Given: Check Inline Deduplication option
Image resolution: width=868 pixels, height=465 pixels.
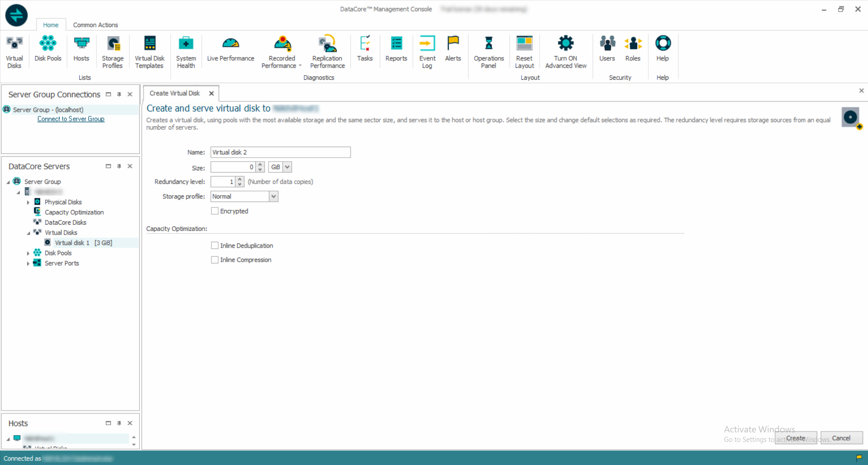Looking at the screenshot, I should pyautogui.click(x=215, y=245).
